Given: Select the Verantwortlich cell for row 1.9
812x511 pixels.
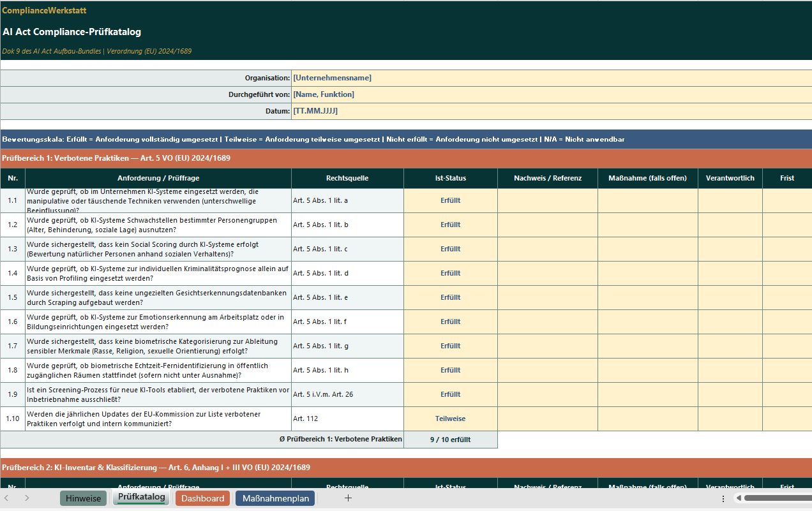Looking at the screenshot, I should point(730,394).
